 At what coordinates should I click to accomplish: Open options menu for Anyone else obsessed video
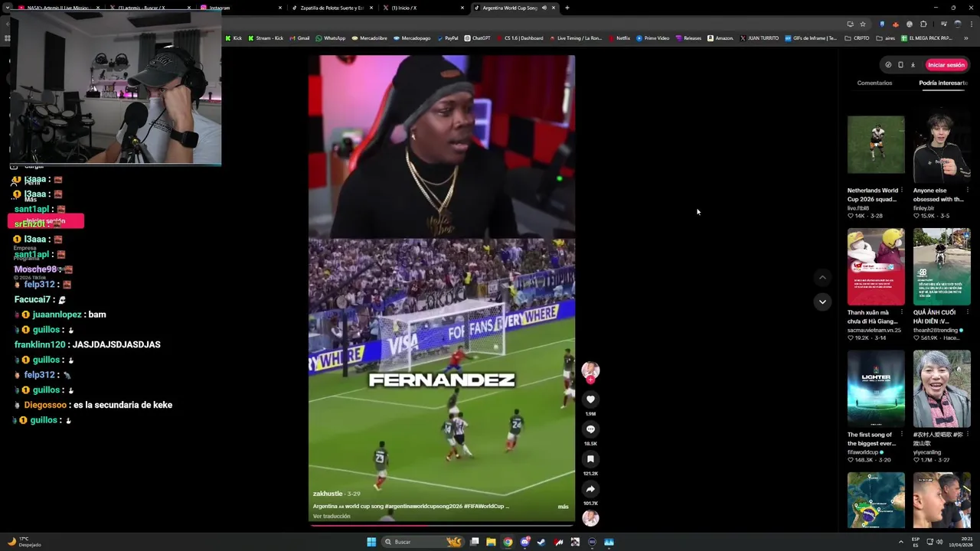click(968, 191)
